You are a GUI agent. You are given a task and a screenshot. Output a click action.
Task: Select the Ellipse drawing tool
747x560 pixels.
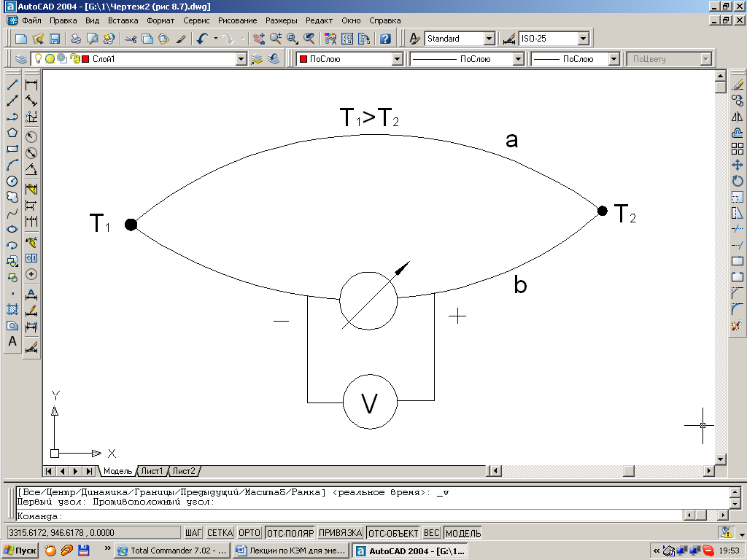point(12,229)
